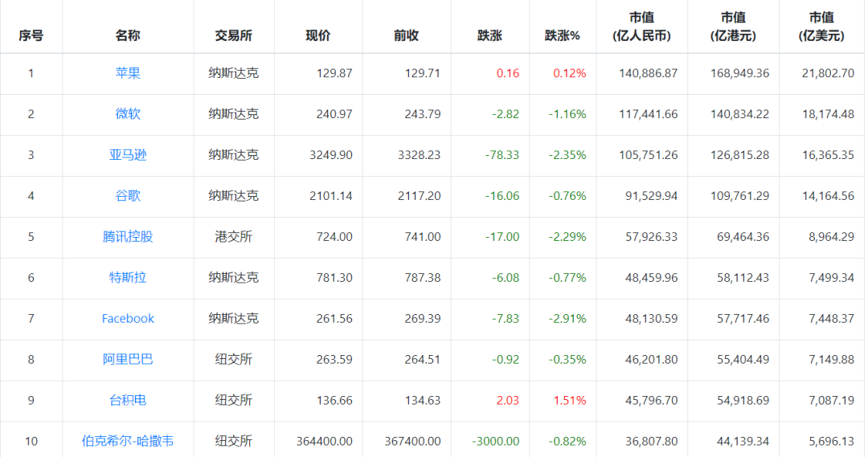Select Tencent's change percent -2.29%
The image size is (868, 457).
click(567, 237)
